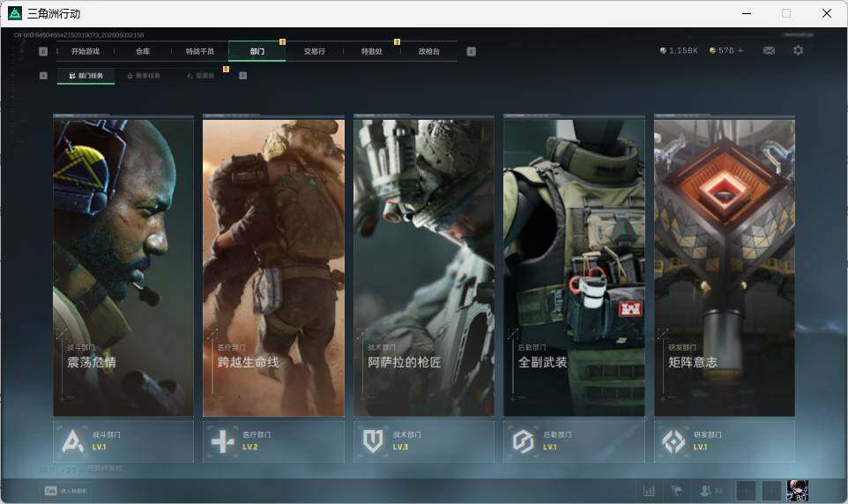Open the mail envelope icon
This screenshot has height=504, width=848.
769,50
